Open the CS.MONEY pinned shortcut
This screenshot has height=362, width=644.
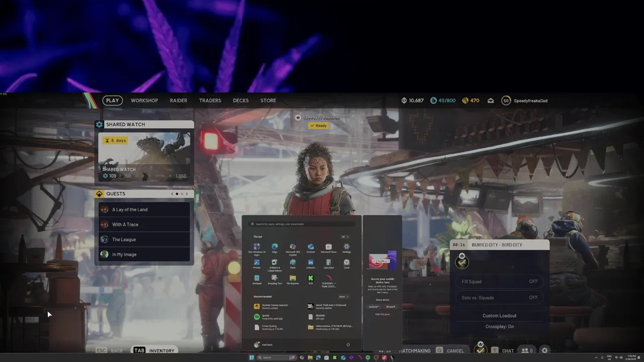pyautogui.click(x=329, y=281)
